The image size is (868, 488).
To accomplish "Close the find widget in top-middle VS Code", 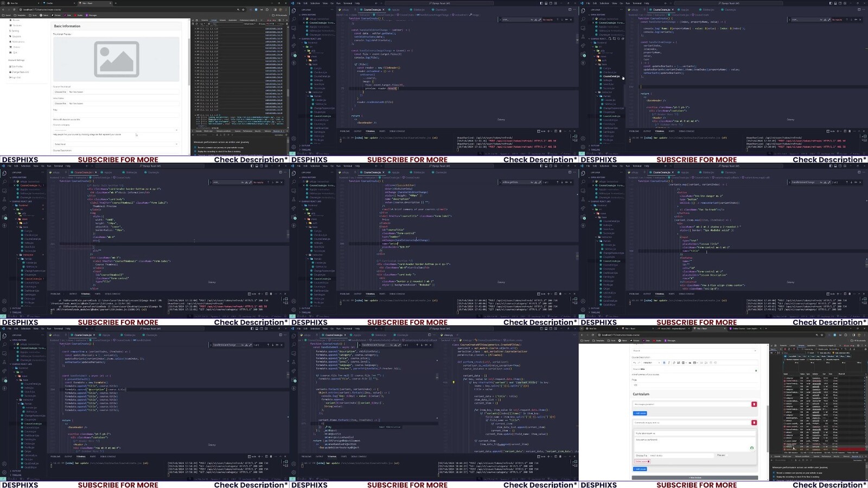I will [x=571, y=20].
